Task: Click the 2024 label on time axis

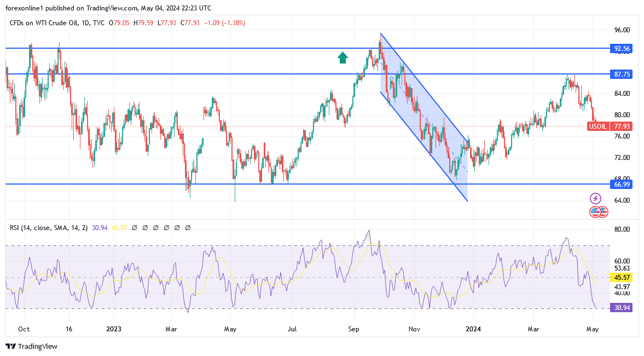Action: [x=473, y=329]
